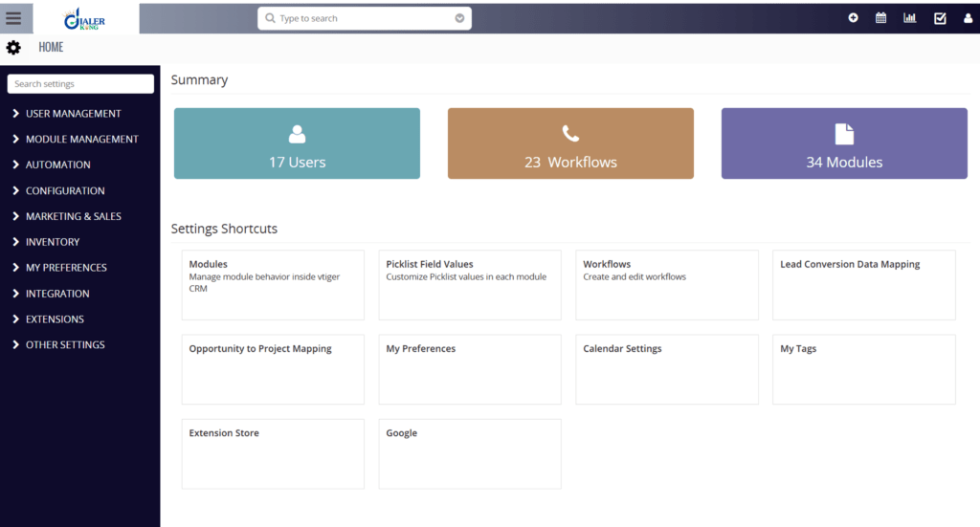The image size is (980, 527).
Task: Select the 17 Users summary tile
Action: tap(297, 143)
